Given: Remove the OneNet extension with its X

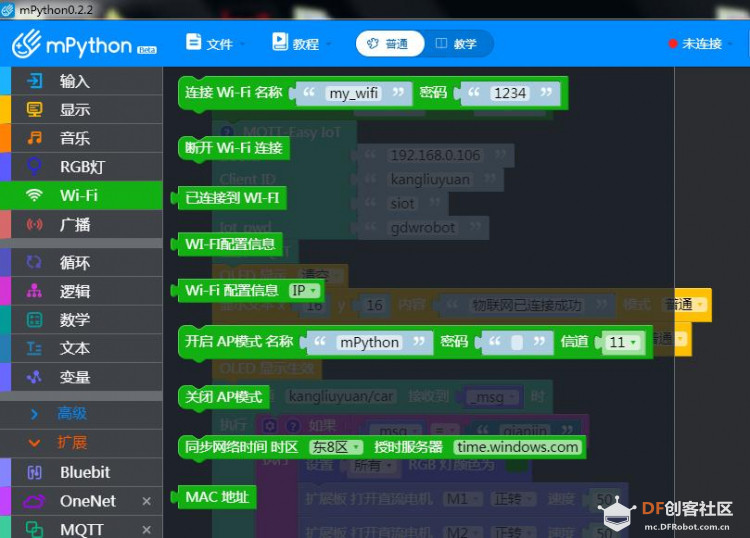Looking at the screenshot, I should tap(146, 501).
